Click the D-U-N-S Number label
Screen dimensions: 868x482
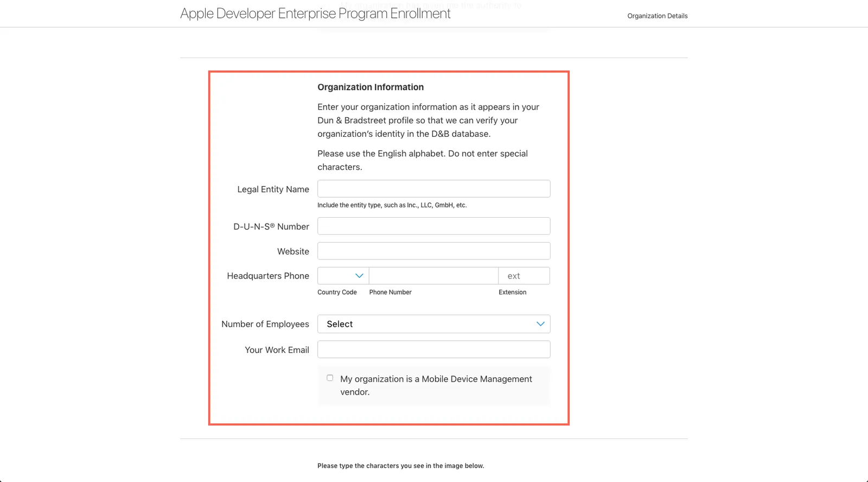[x=271, y=227]
